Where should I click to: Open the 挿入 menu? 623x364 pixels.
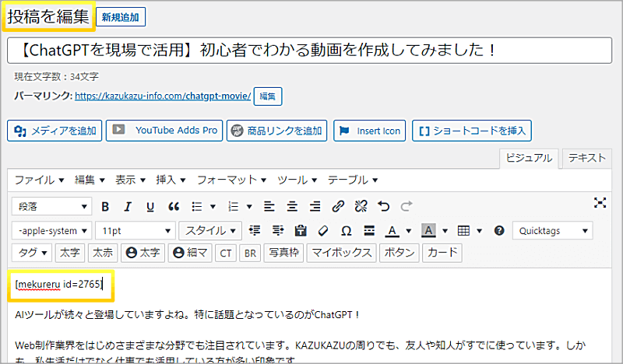pos(171,180)
